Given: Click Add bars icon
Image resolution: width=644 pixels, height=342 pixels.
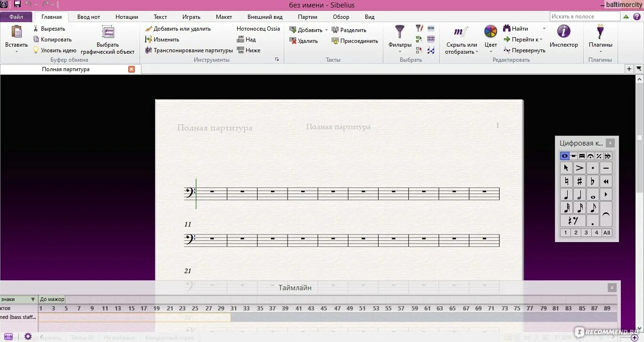Looking at the screenshot, I should point(293,30).
